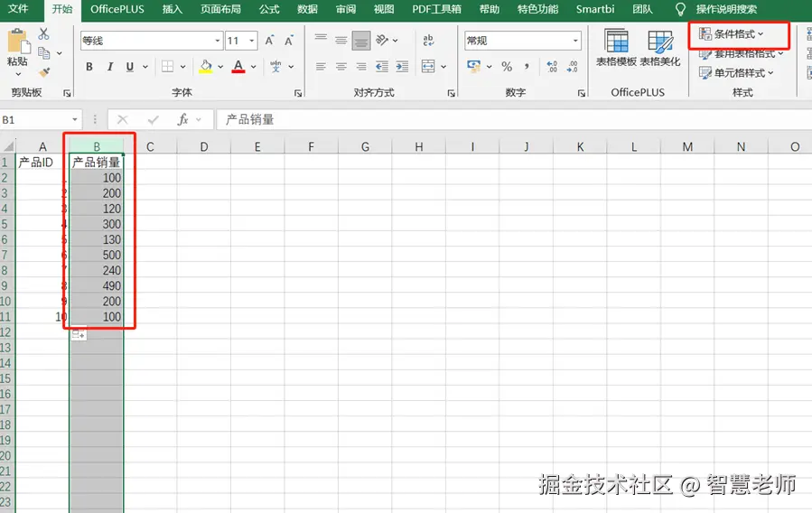Click the formula bar showing 产品销量
The image size is (812, 513).
514,119
